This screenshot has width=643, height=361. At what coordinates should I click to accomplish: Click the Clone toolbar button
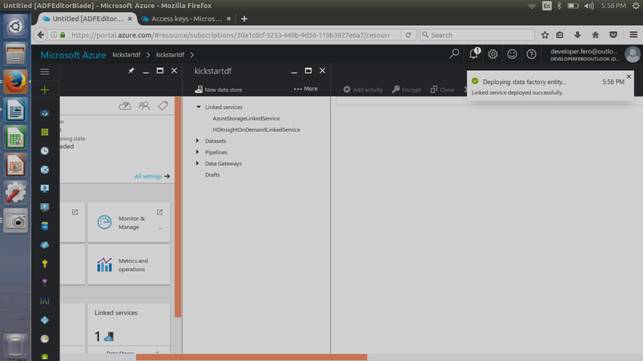(442, 89)
